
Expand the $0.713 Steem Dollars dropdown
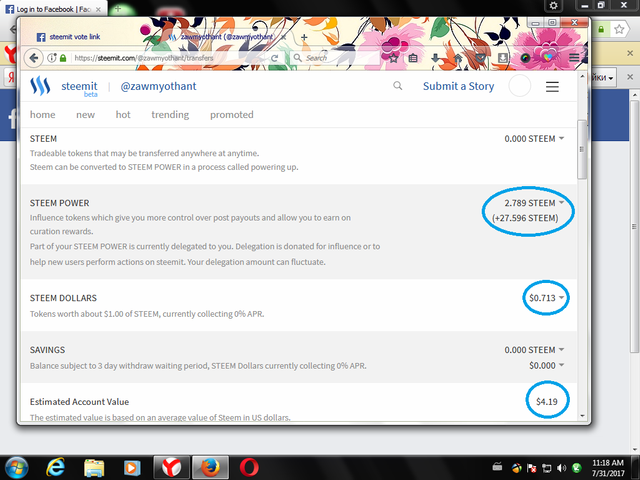pos(547,298)
